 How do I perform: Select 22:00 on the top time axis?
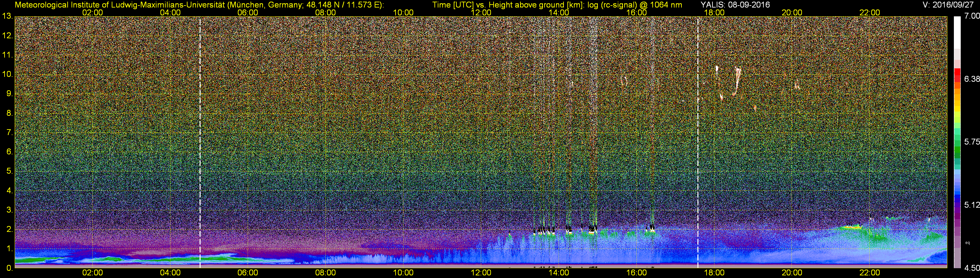coord(870,12)
